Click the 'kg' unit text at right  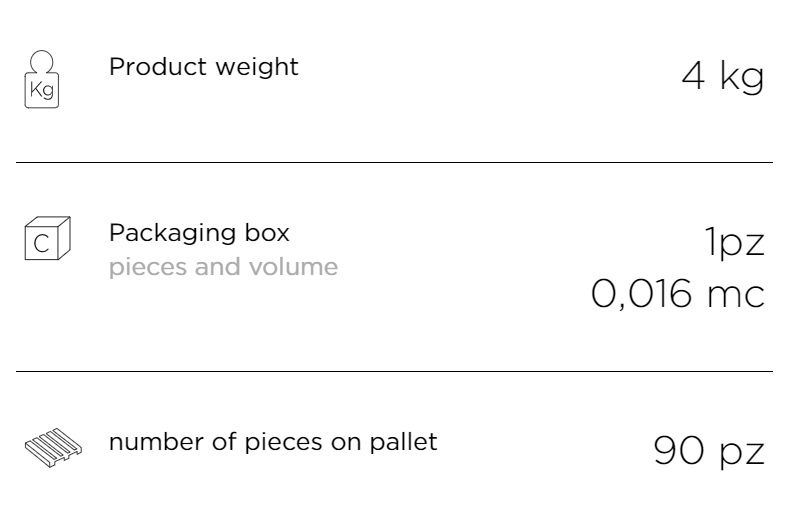742,78
